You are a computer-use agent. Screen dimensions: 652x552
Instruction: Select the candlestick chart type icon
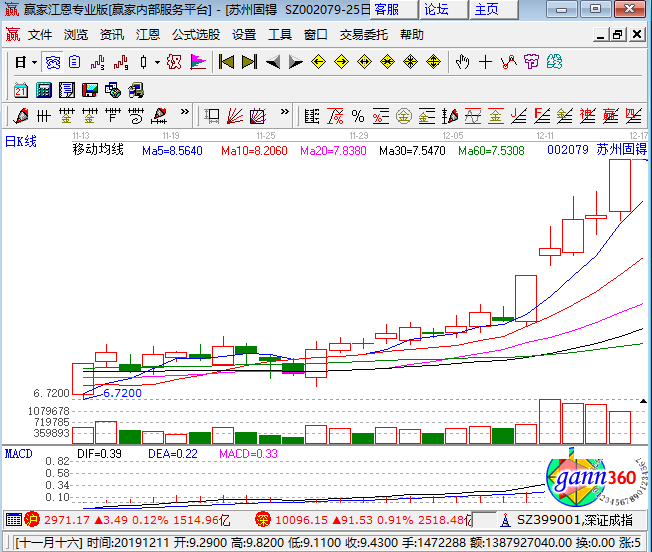click(143, 63)
